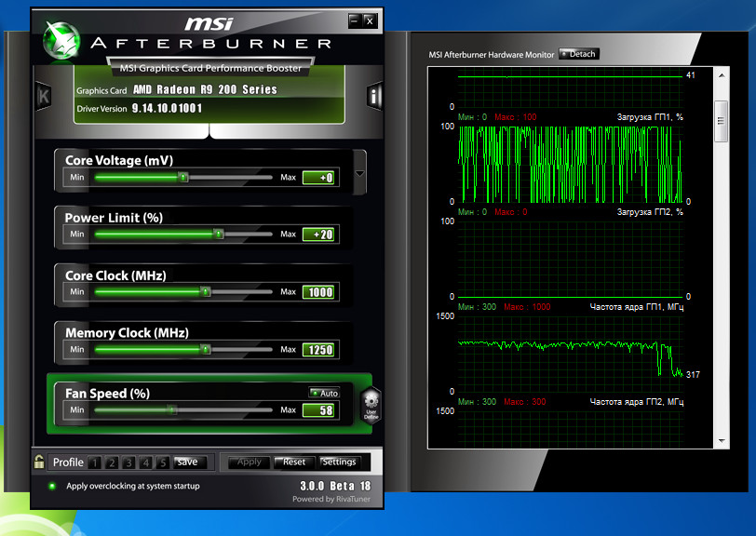Click the driver version 9.14.10.01001 text
Image resolution: width=756 pixels, height=536 pixels.
167,108
